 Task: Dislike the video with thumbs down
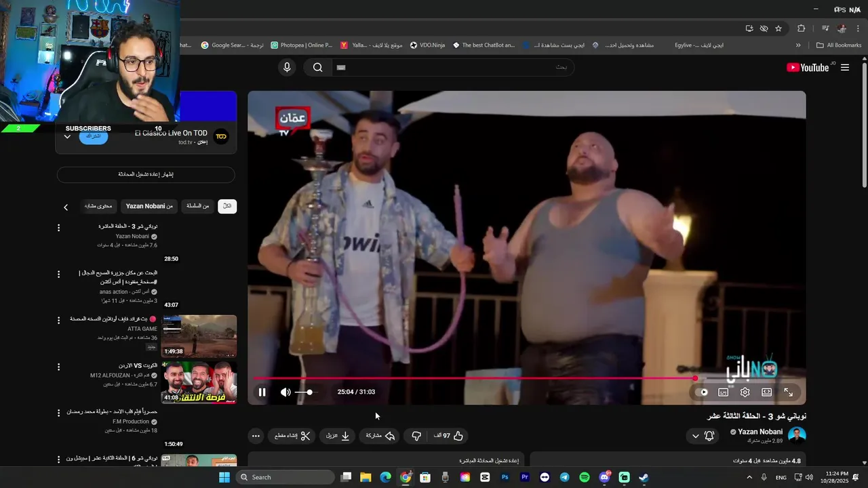[x=416, y=436]
